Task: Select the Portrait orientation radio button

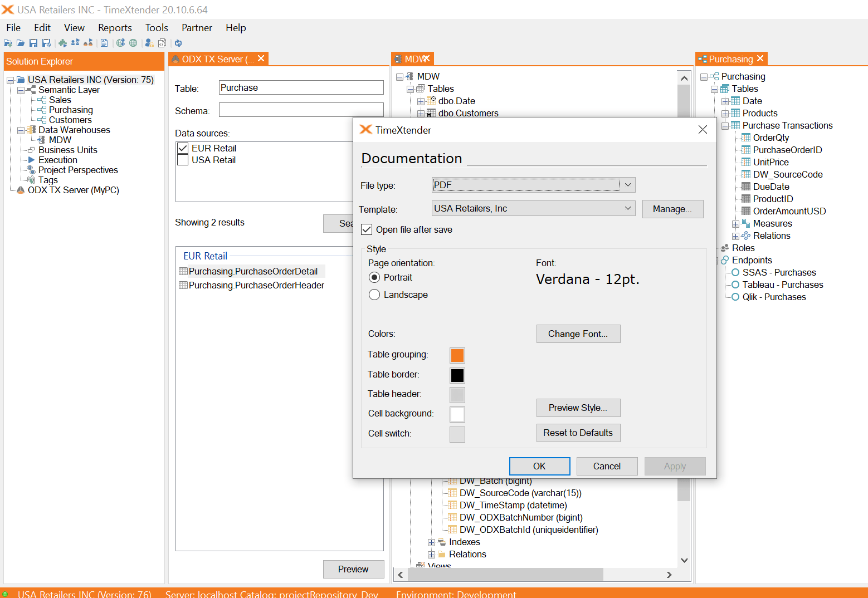Action: tap(374, 277)
